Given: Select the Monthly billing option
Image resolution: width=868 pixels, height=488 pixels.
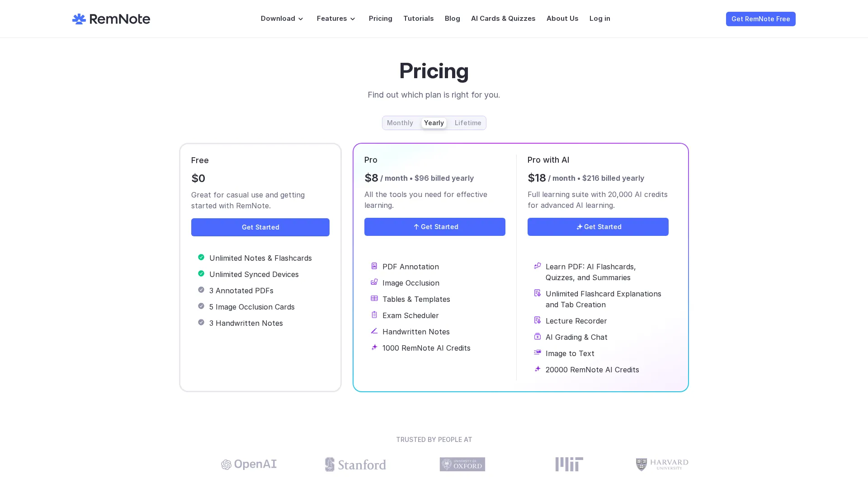Looking at the screenshot, I should [400, 123].
